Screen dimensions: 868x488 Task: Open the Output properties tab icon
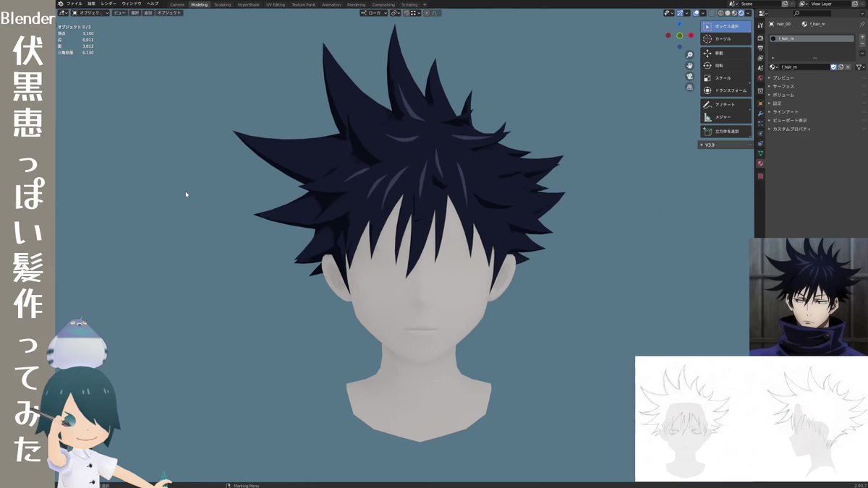click(760, 48)
